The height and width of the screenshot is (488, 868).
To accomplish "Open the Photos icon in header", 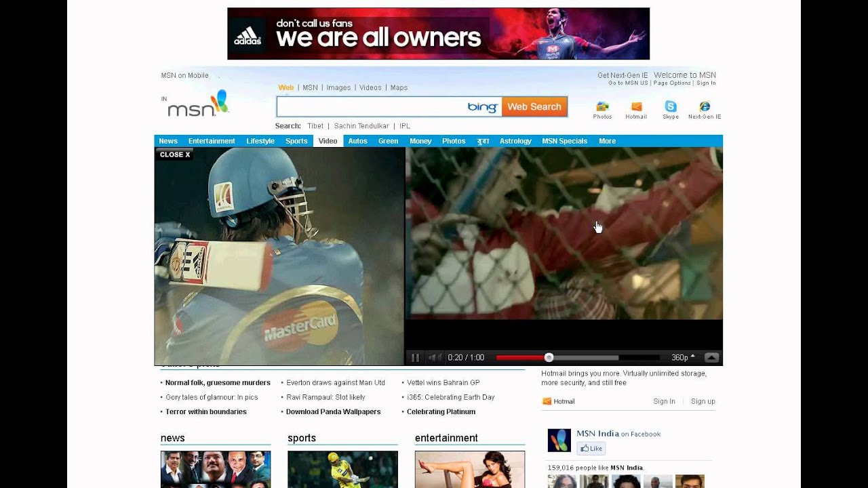I will click(602, 106).
